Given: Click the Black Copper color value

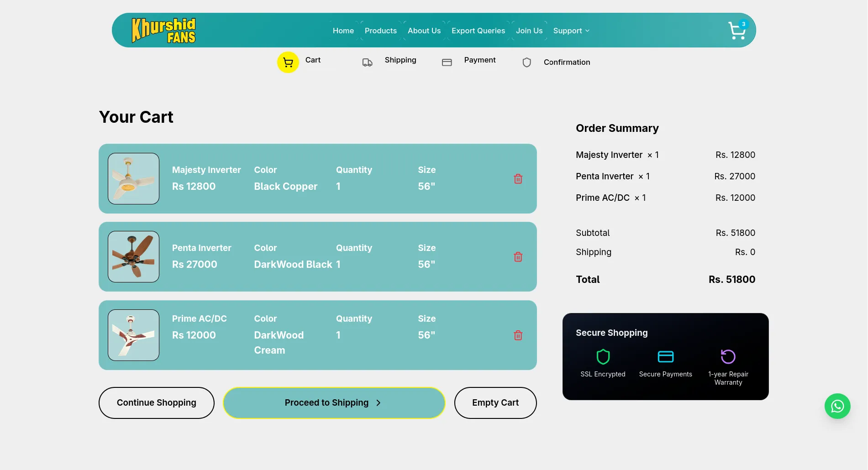Looking at the screenshot, I should coord(286,186).
